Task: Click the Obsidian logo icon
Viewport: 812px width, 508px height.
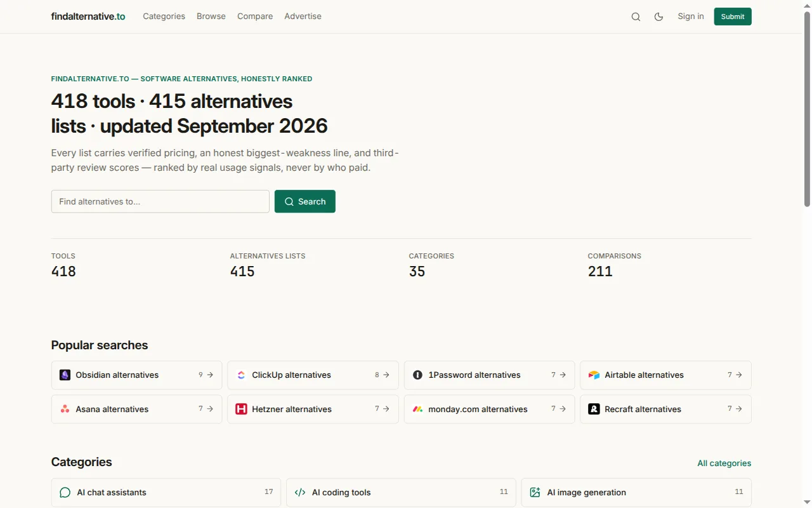Action: [65, 375]
